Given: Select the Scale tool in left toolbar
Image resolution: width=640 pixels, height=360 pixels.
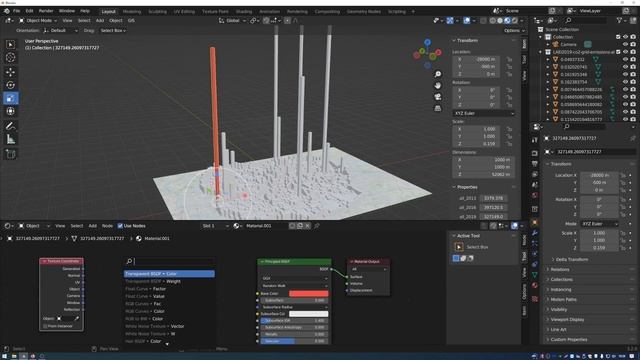Looking at the screenshot, I should pos(11,98).
